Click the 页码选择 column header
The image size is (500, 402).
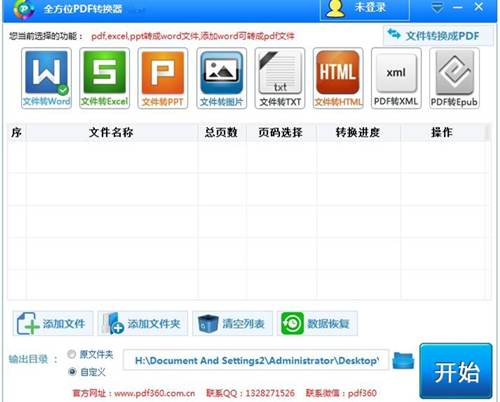tap(281, 132)
